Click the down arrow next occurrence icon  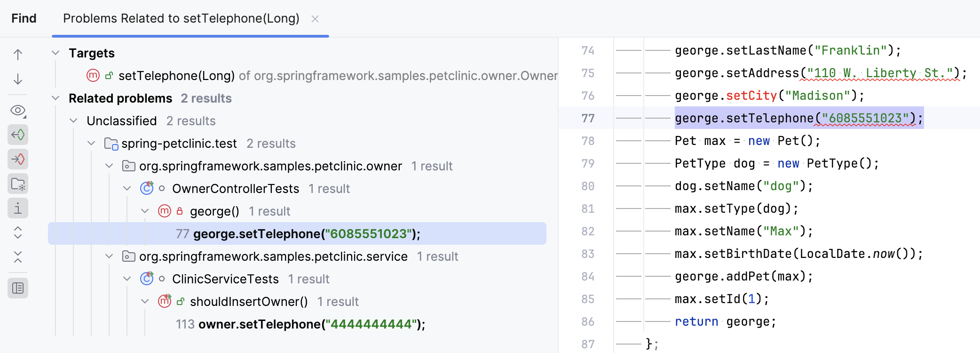(18, 79)
